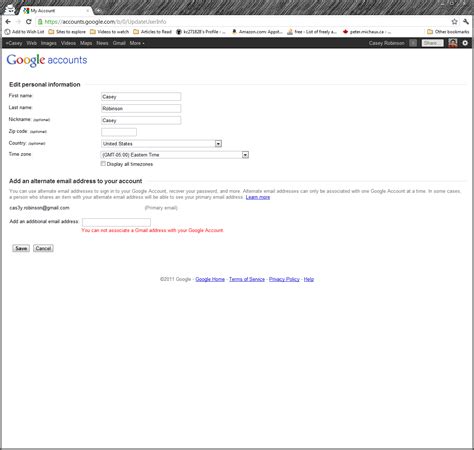
Task: Click the First name input field
Action: (x=141, y=97)
